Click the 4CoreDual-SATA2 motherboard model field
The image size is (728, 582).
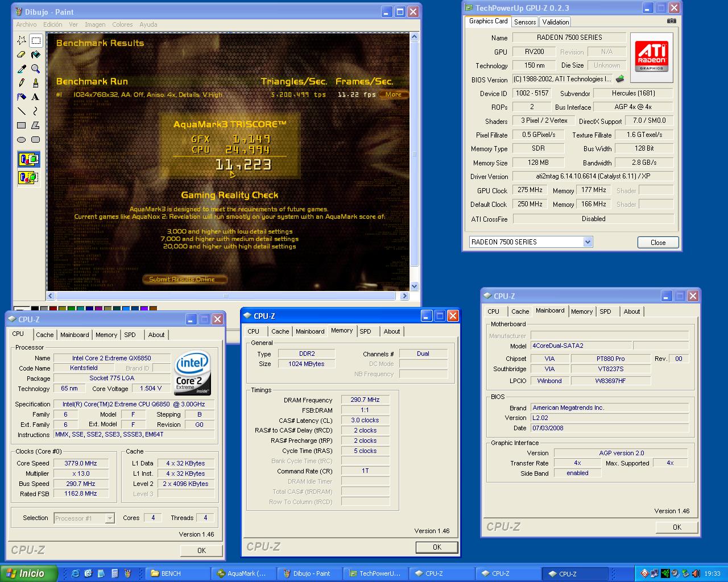[x=581, y=346]
